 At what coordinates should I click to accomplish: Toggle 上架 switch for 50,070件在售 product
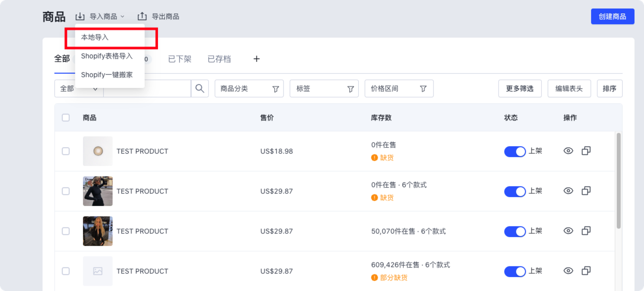click(515, 232)
